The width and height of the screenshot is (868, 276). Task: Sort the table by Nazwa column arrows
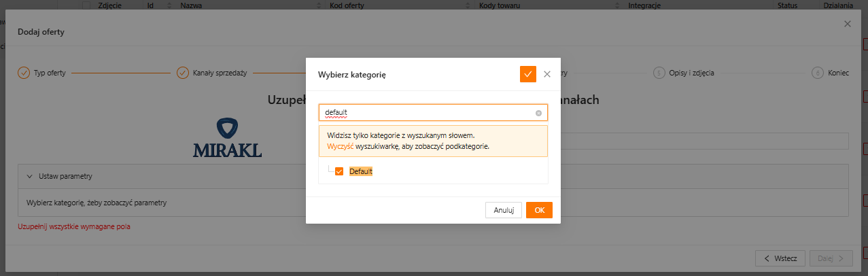click(319, 5)
